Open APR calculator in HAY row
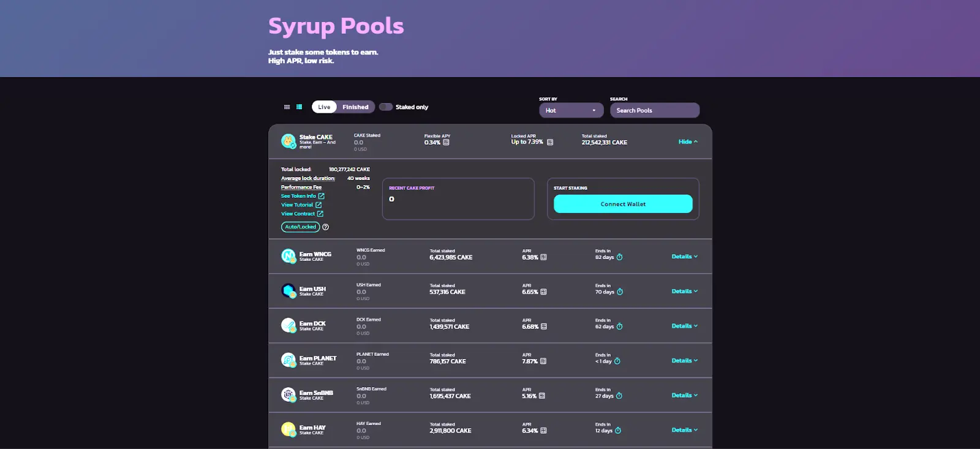 pos(543,431)
